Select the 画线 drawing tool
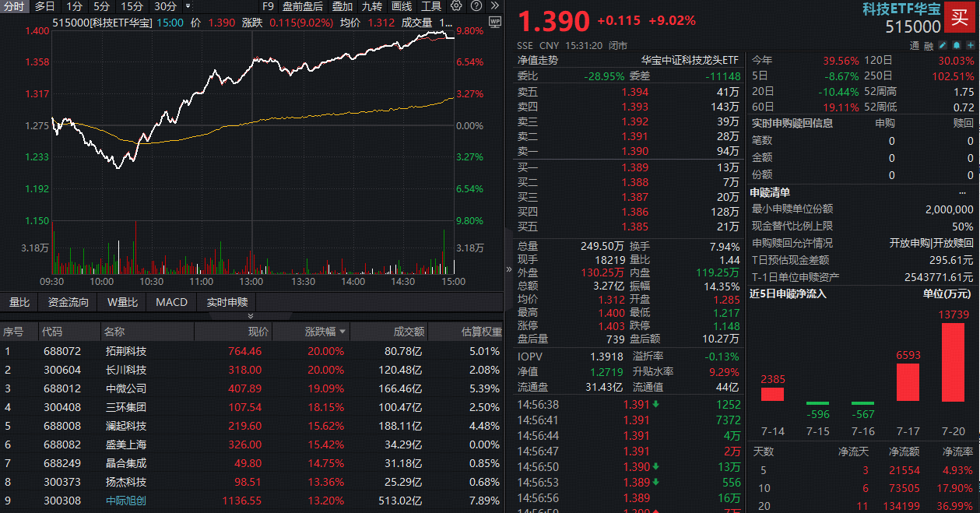Screen dimensions: 980x513 pyautogui.click(x=402, y=6)
